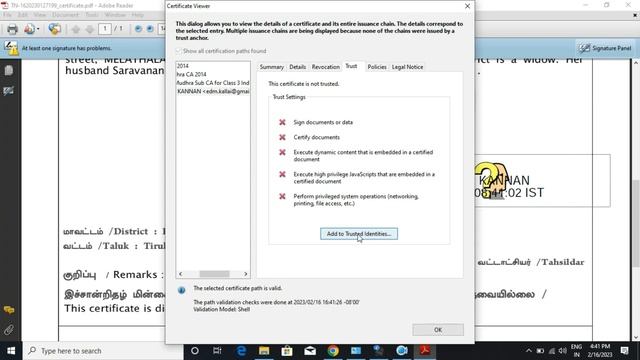This screenshot has height=360, width=640.
Task: Open the Windows Start menu
Action: (11, 351)
